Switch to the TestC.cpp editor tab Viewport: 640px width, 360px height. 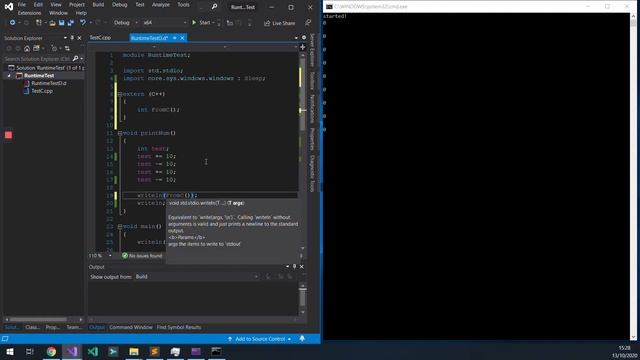pyautogui.click(x=100, y=38)
